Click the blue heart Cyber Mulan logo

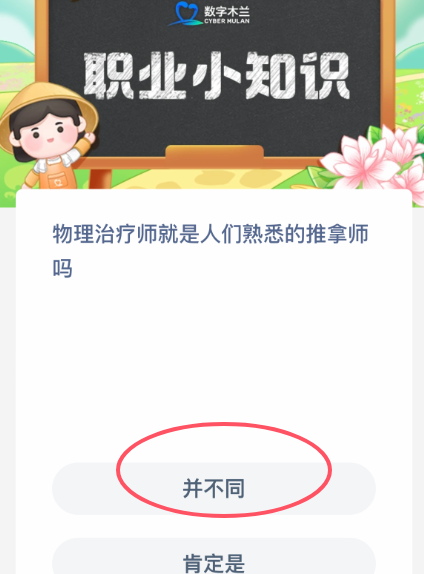click(x=186, y=14)
